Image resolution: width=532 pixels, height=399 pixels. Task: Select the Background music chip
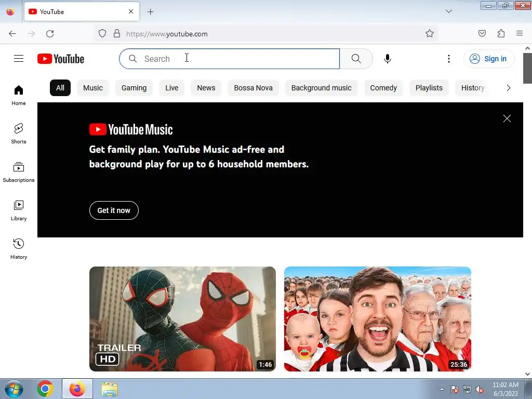[x=321, y=88]
